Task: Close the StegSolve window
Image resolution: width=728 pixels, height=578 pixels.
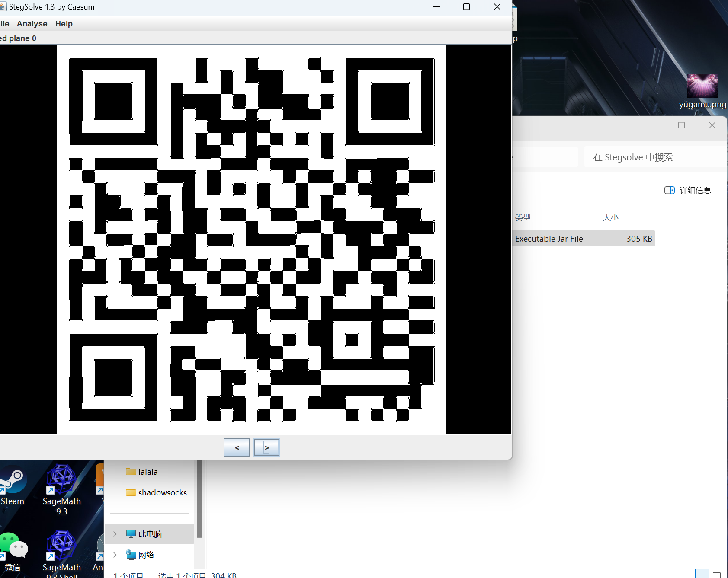Action: [497, 7]
